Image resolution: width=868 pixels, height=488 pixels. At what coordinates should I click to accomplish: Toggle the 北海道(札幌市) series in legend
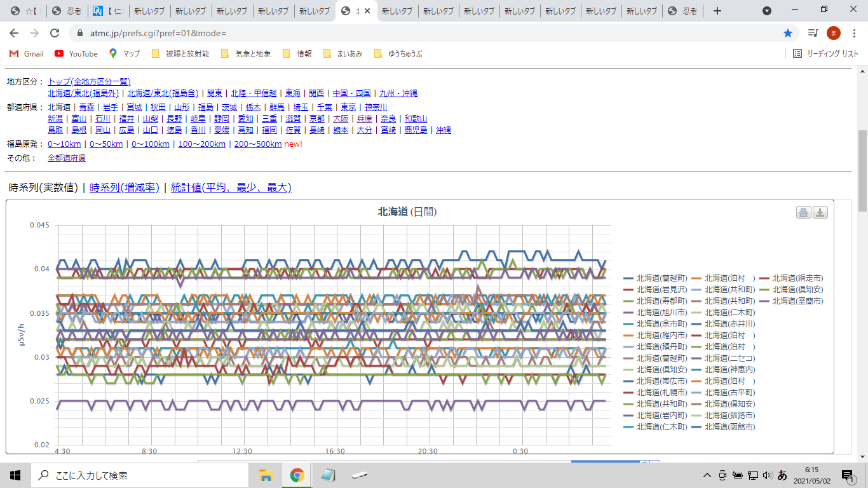pos(656,393)
